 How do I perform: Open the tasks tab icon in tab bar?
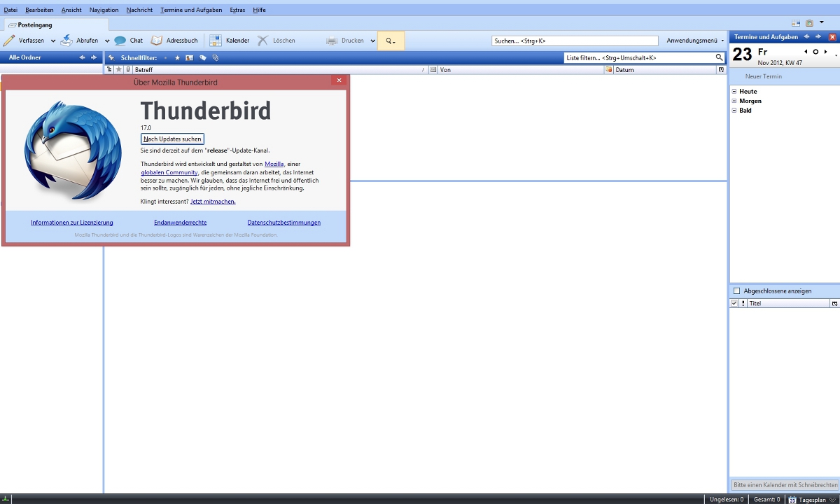(809, 23)
